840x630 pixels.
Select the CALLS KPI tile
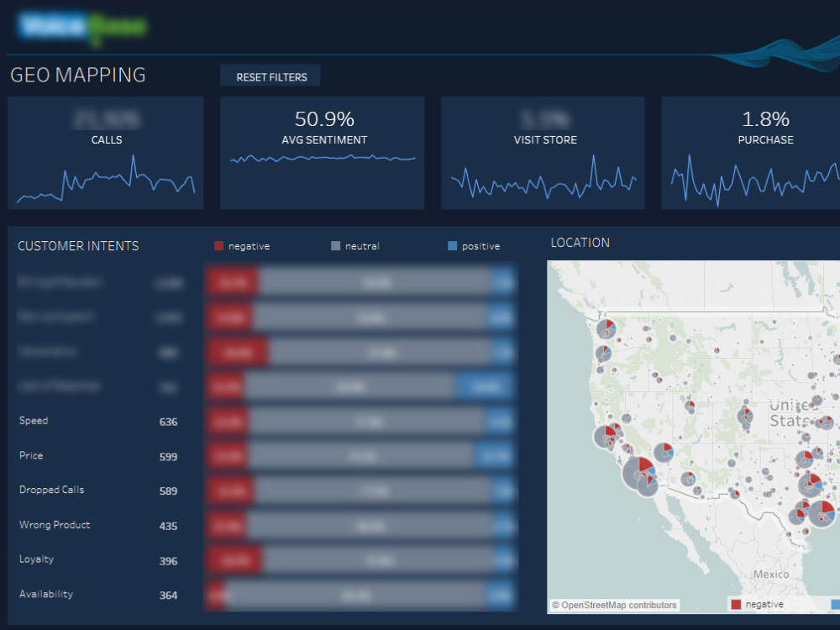(106, 152)
